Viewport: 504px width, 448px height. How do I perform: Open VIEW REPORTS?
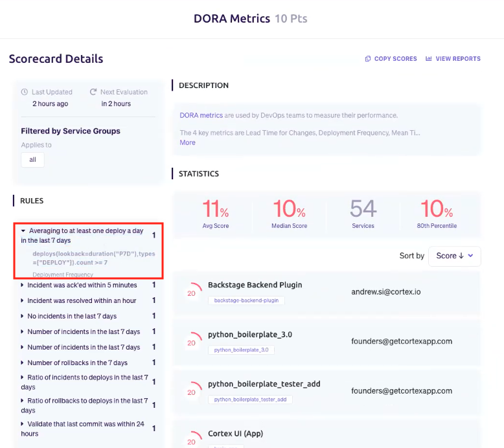[453, 59]
